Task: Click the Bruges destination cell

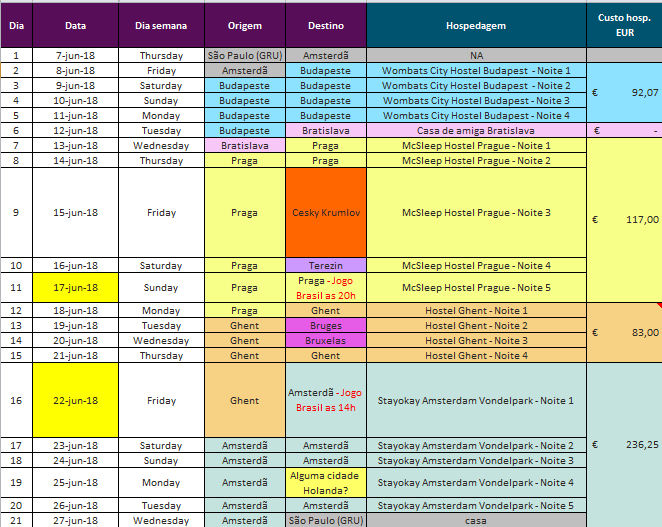Action: pos(325,326)
